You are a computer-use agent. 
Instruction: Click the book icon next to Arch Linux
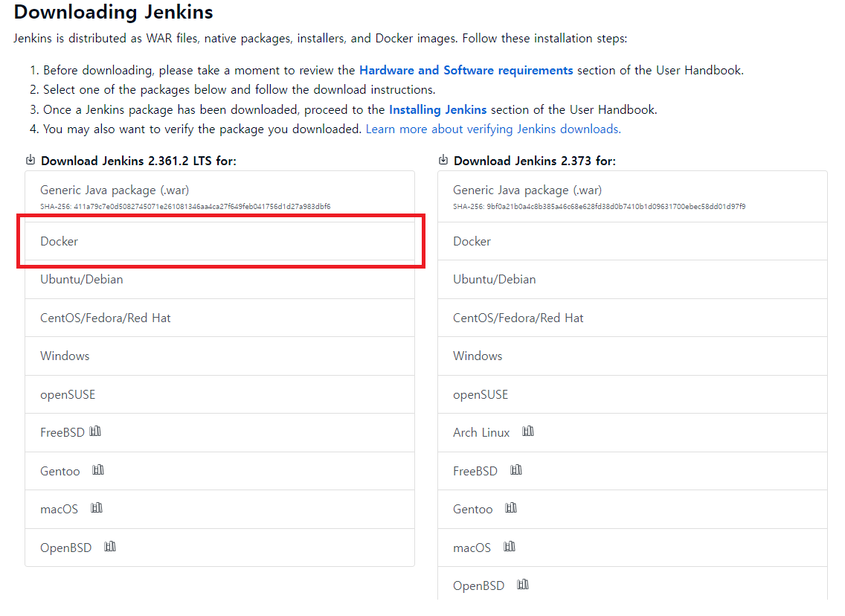528,431
